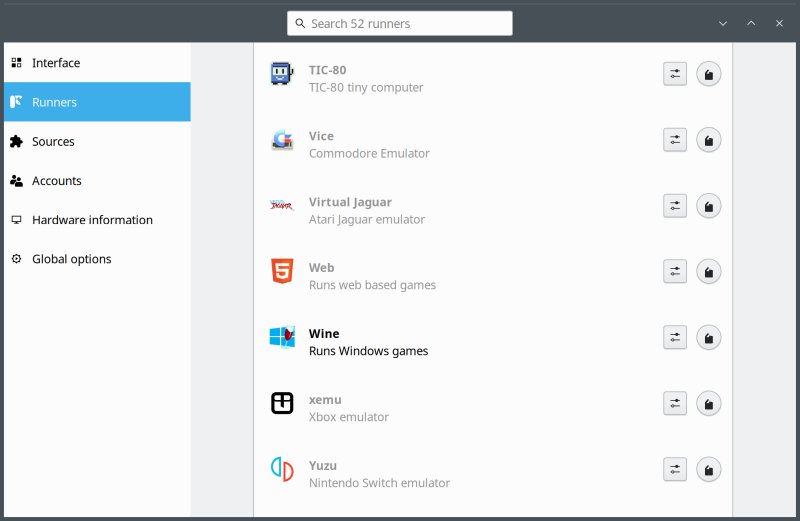Open the Sources section
800x521 pixels.
pyautogui.click(x=53, y=142)
